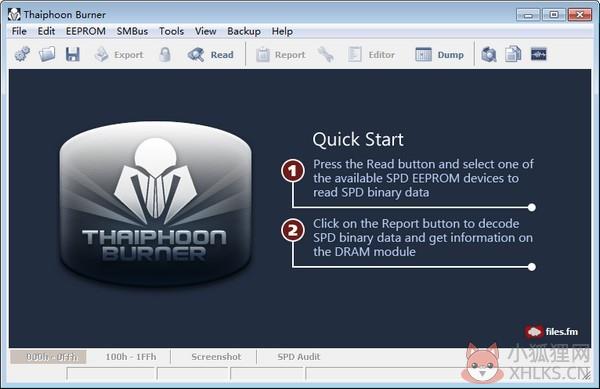Click the Export toolbar button
Image resolution: width=600 pixels, height=389 pixels.
click(x=119, y=55)
